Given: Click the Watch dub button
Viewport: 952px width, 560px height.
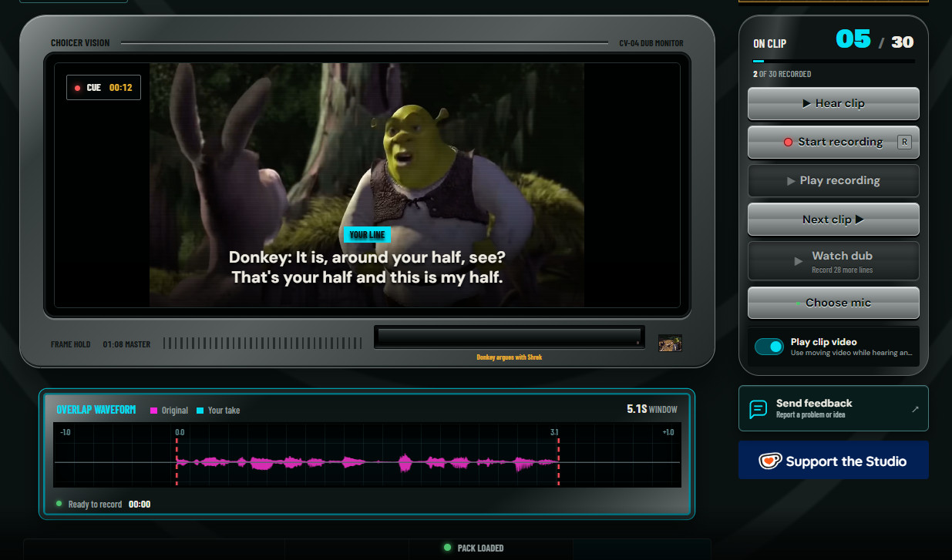Looking at the screenshot, I should click(x=833, y=261).
